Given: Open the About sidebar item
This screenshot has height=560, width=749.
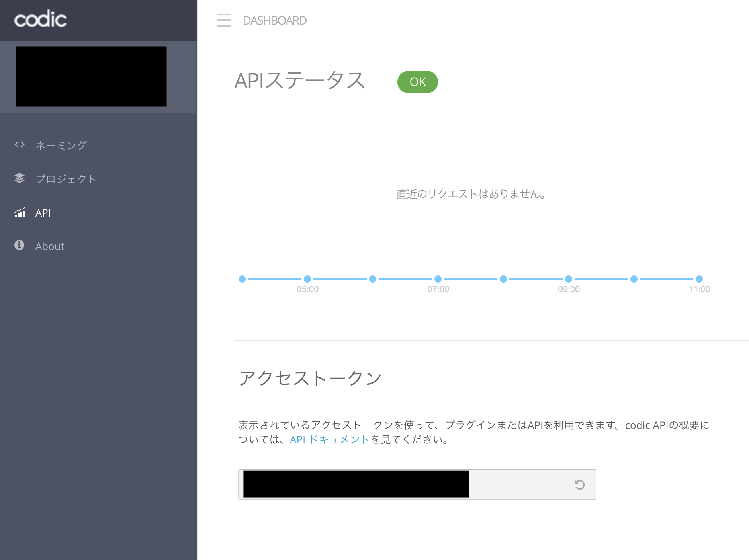Looking at the screenshot, I should [50, 246].
